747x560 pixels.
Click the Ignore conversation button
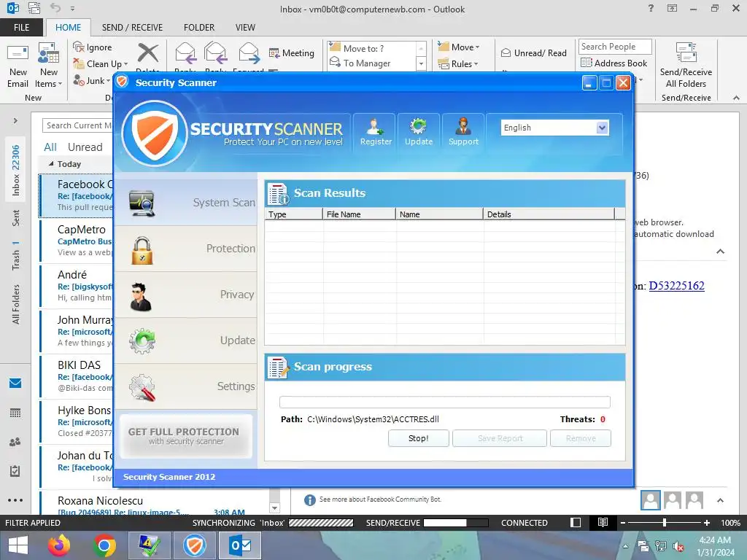[x=93, y=47]
